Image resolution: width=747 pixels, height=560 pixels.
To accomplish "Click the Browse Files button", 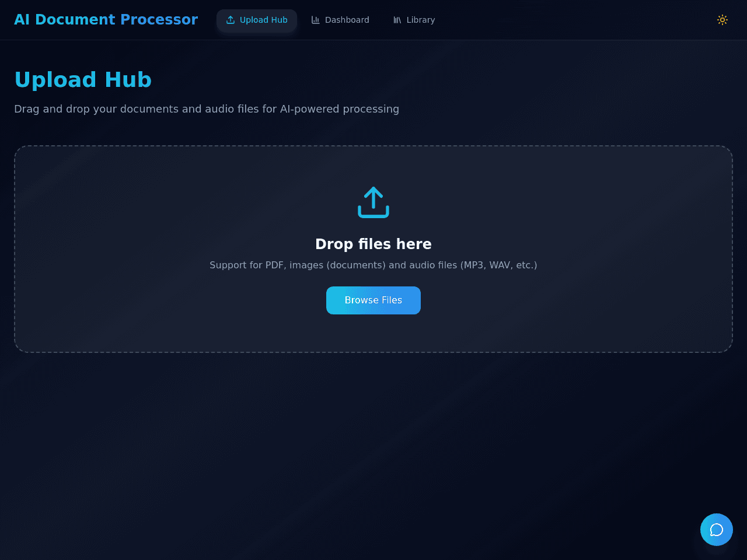I will click(x=373, y=300).
